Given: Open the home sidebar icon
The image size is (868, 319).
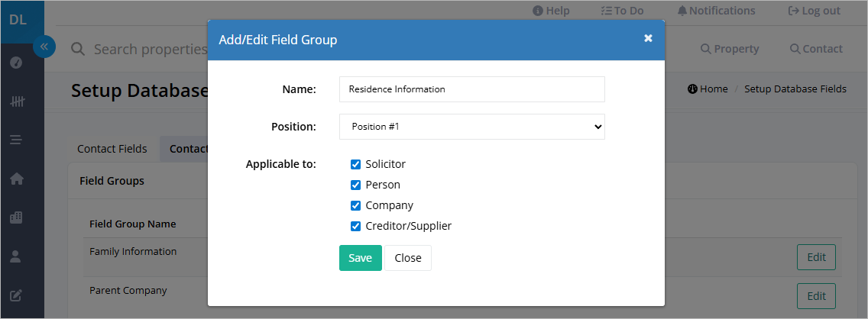Looking at the screenshot, I should tap(17, 179).
